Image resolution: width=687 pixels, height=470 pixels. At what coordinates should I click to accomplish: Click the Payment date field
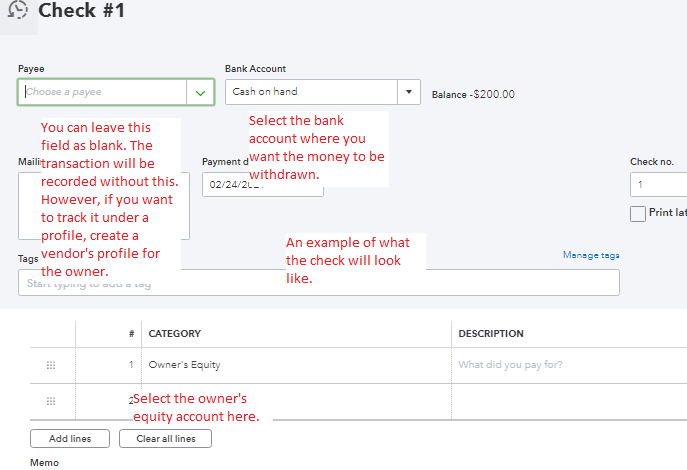[x=262, y=185]
